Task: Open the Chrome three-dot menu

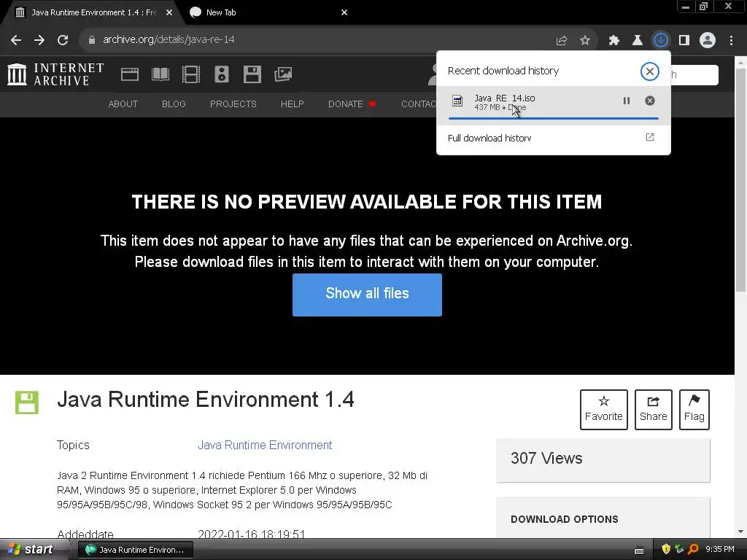Action: (731, 41)
